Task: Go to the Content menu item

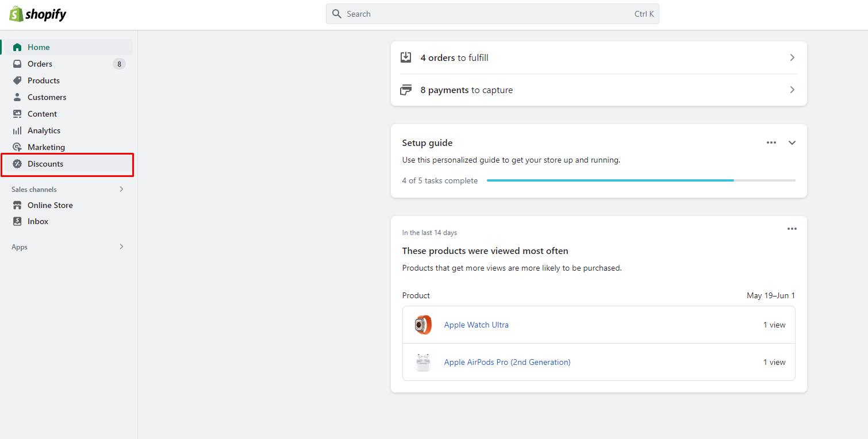Action: click(x=42, y=114)
